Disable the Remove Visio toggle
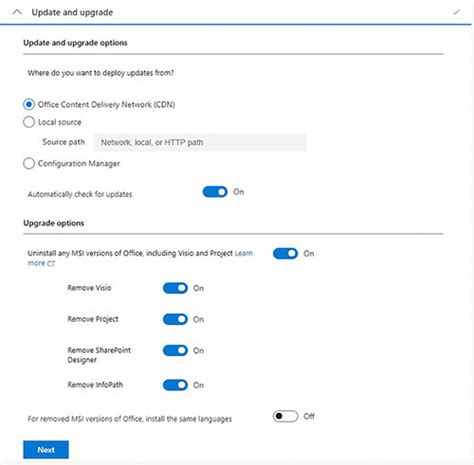This screenshot has width=474, height=465. tap(175, 288)
